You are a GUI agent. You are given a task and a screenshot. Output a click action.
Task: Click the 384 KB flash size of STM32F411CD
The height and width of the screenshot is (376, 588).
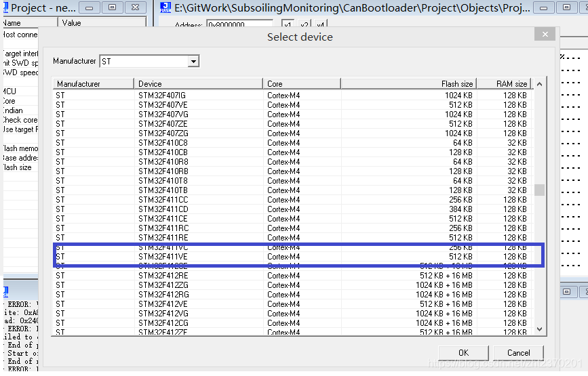(x=460, y=209)
